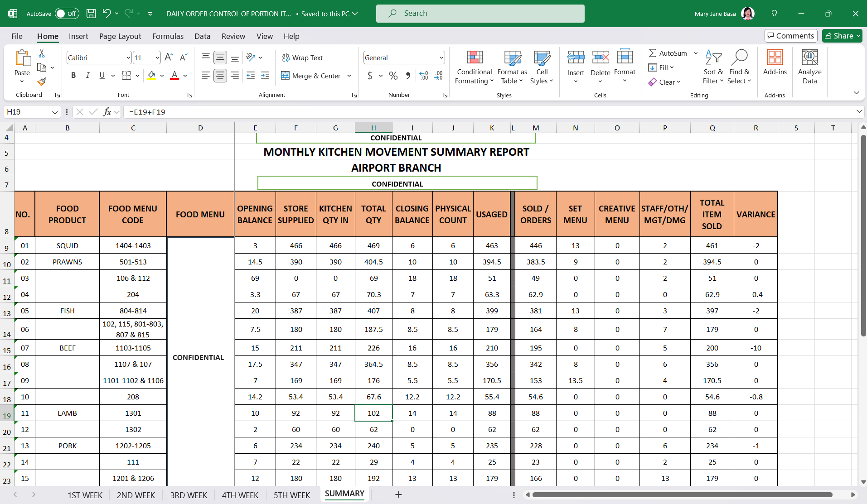The image size is (867, 504).
Task: Open the Formulas ribbon tab
Action: pos(168,36)
